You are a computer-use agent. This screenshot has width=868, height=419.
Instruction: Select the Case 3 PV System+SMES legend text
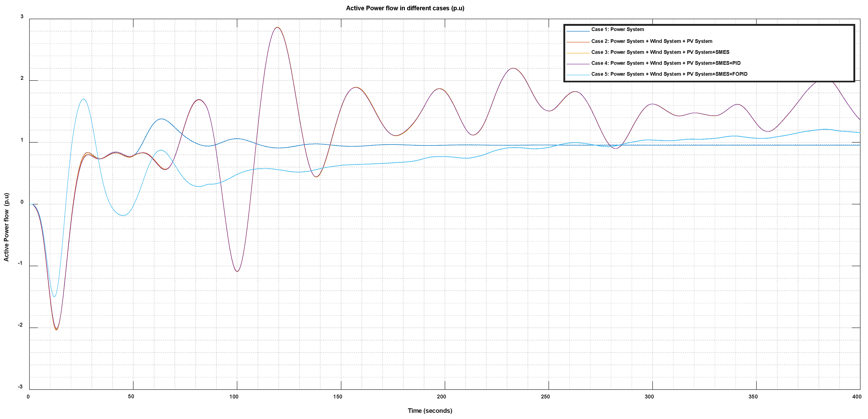[660, 52]
